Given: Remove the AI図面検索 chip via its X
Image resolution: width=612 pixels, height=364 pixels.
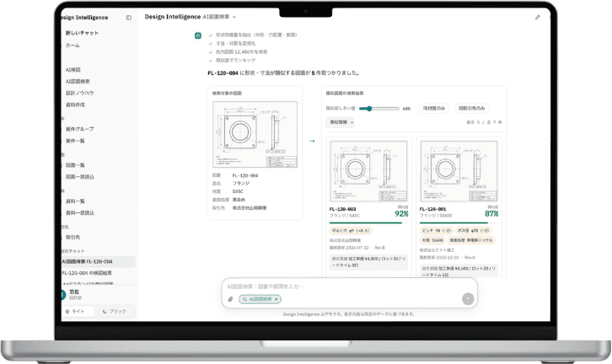Looking at the screenshot, I should coord(276,299).
